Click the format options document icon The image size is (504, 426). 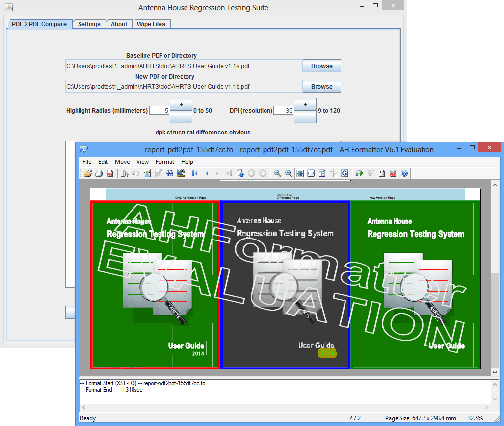point(382,173)
